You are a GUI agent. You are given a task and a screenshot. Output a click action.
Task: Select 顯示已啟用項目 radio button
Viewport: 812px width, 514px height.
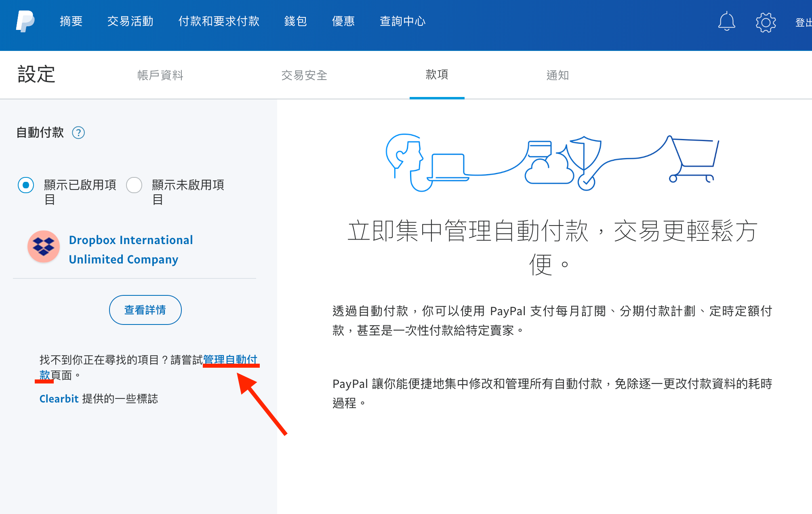[26, 185]
